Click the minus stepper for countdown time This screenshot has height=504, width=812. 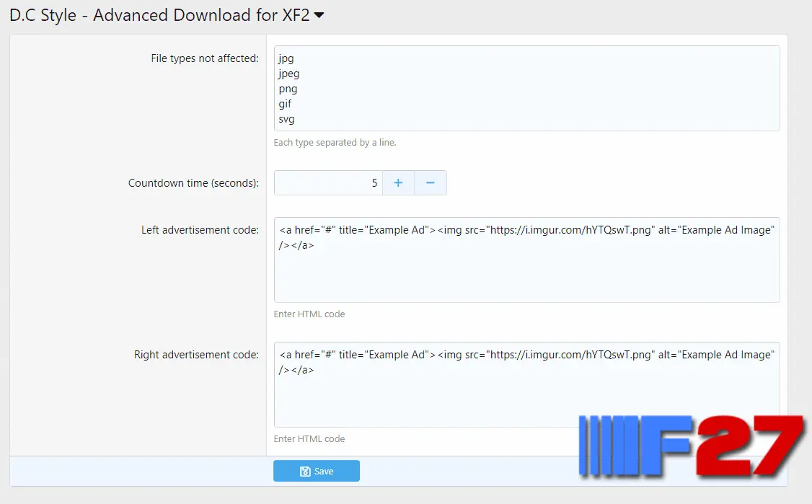[431, 183]
